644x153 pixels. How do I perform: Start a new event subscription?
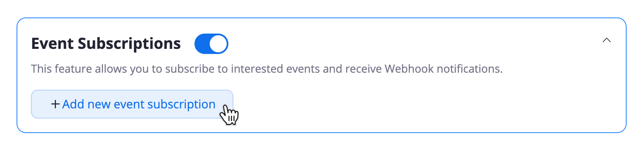132,104
